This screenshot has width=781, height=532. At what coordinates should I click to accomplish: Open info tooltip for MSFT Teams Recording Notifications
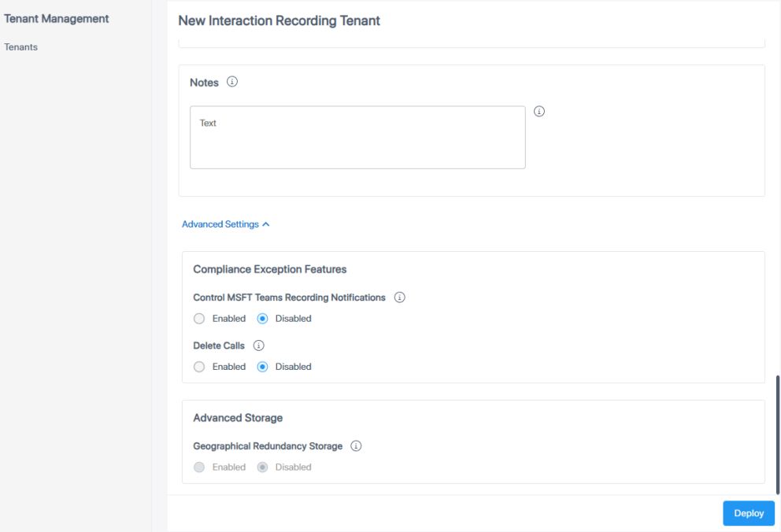tap(399, 297)
